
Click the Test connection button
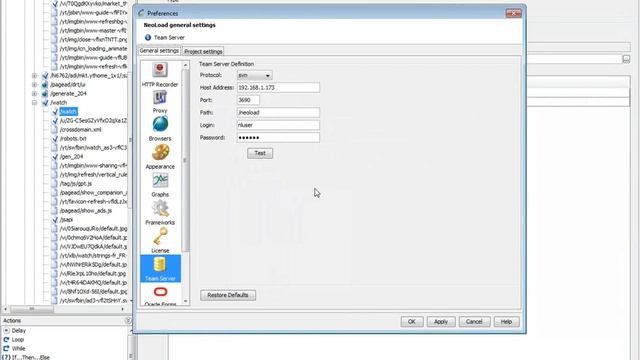260,153
